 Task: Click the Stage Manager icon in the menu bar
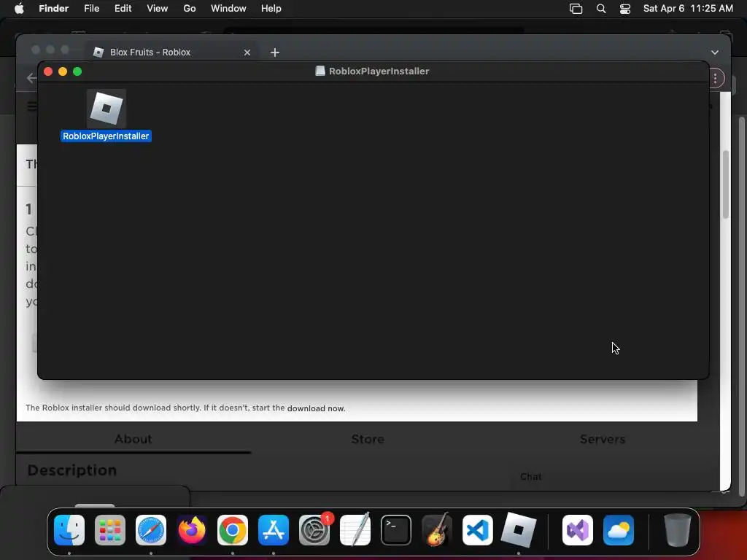coord(576,9)
